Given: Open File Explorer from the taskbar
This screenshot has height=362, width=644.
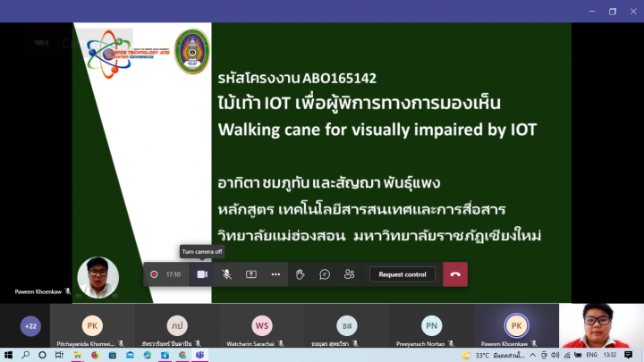Looking at the screenshot, I should [77, 355].
